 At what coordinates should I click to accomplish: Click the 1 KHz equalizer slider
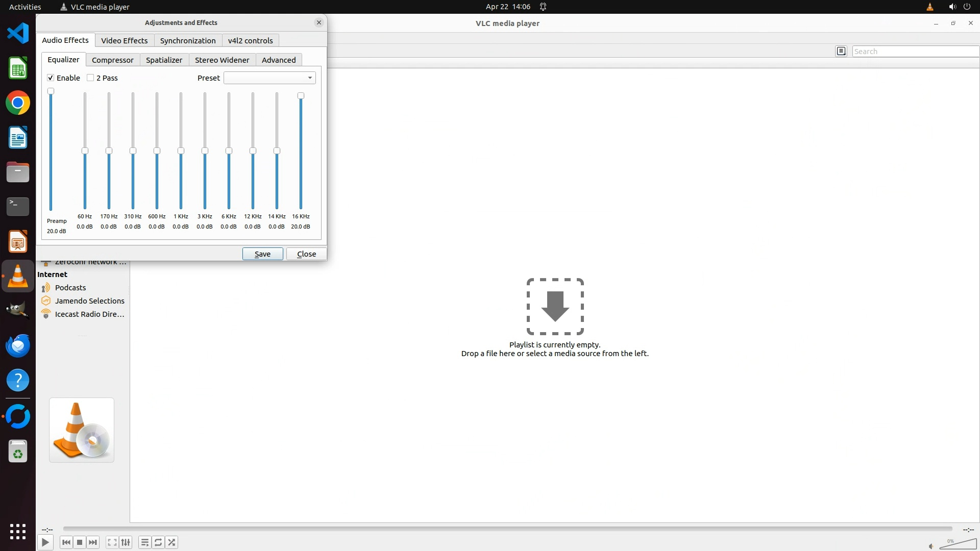pos(181,151)
